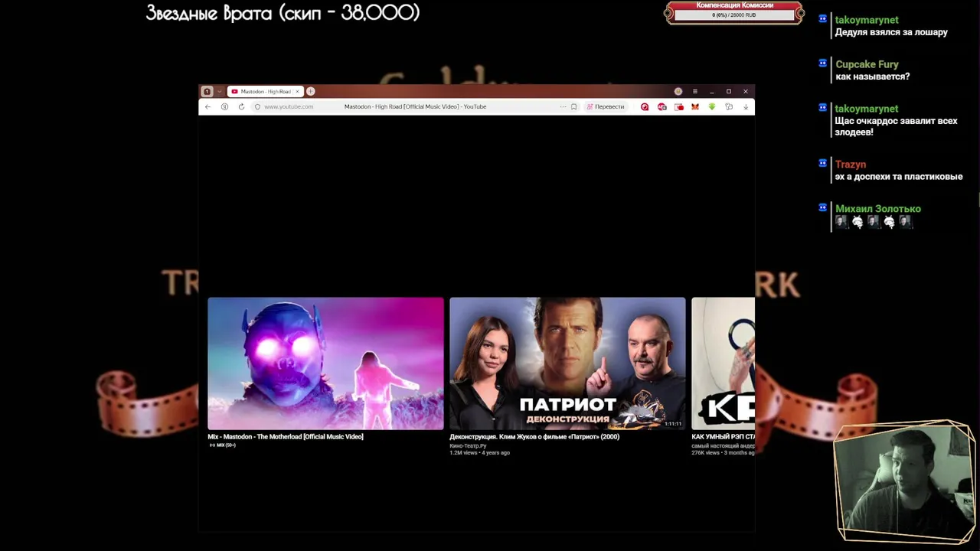Viewport: 980px width, 551px height.
Task: Open the Кино-Театр.Ру channel name
Action: [468, 445]
